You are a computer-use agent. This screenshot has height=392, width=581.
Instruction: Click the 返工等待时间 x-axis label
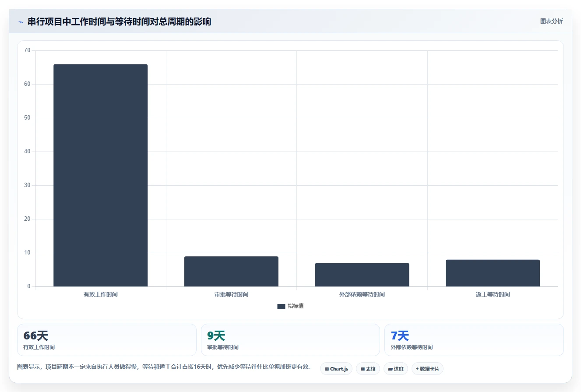point(493,294)
